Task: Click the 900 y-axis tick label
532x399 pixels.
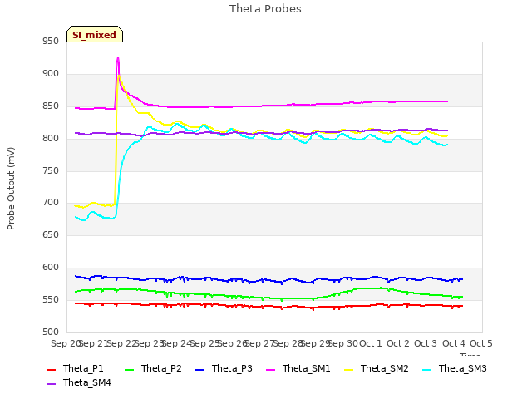Action: (51, 74)
